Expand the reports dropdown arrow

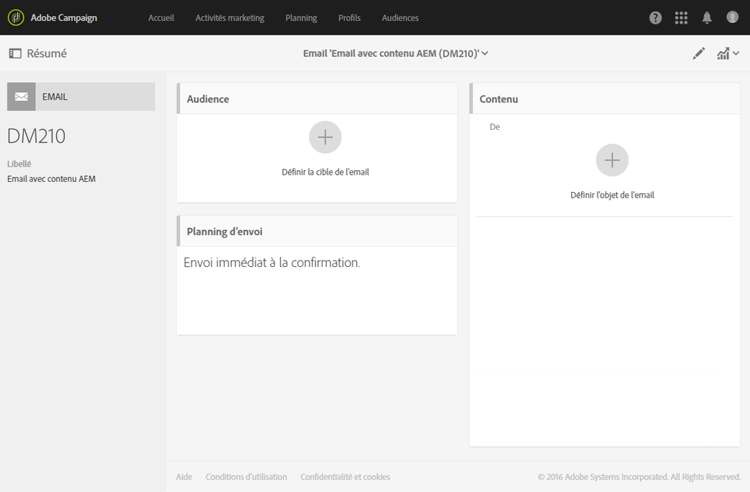(x=736, y=53)
